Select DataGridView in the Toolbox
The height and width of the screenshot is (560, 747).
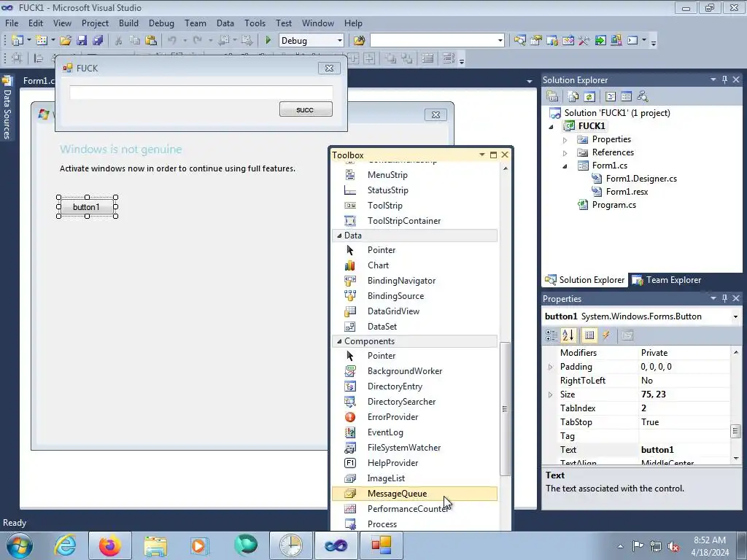click(414, 311)
